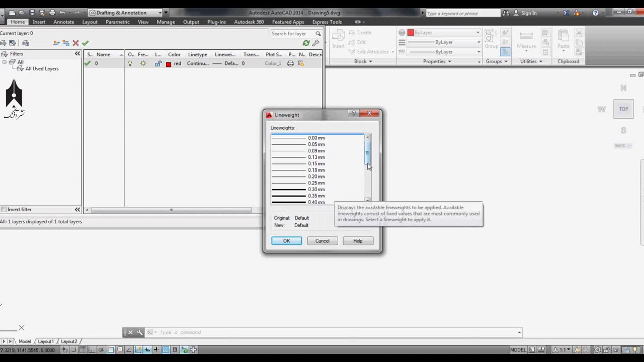Choose the 0.35 mm lineweight
Screen dimensions: 644x362
[317, 196]
